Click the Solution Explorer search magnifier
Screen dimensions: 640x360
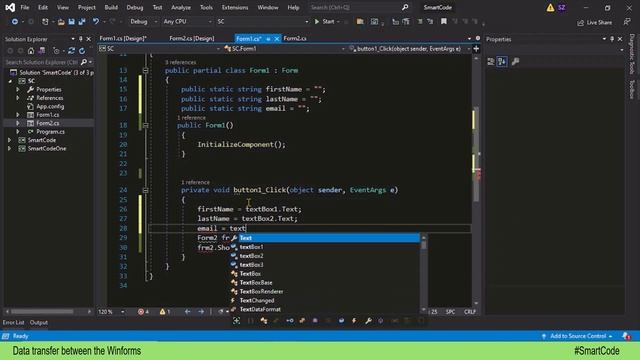84,62
